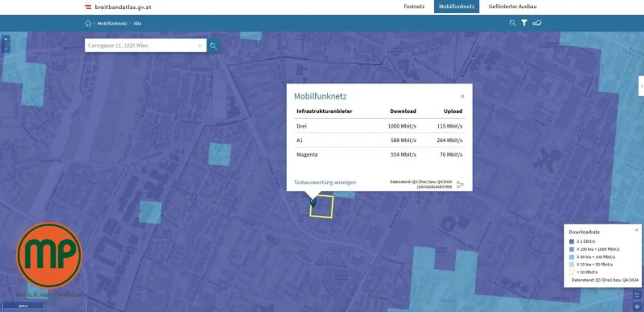Expand the double-arrow panel button bottom right
This screenshot has width=644, height=312.
pos(637,306)
